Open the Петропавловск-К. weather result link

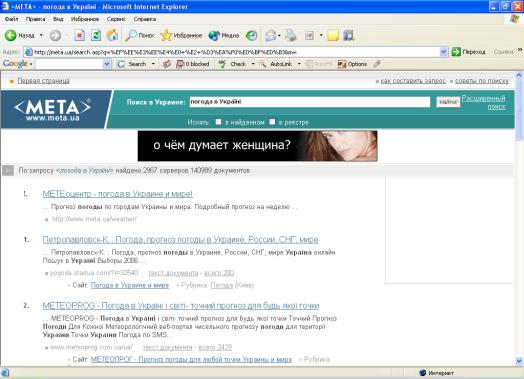tap(180, 239)
